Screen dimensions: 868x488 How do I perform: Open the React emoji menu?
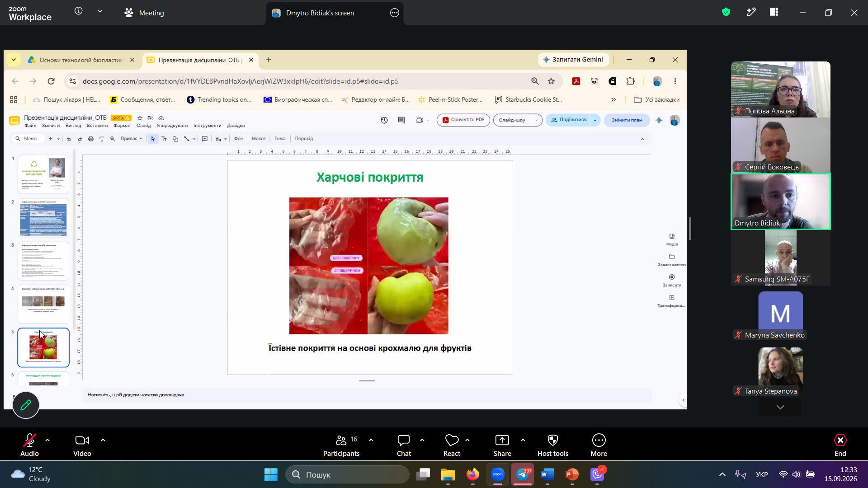[x=452, y=446]
